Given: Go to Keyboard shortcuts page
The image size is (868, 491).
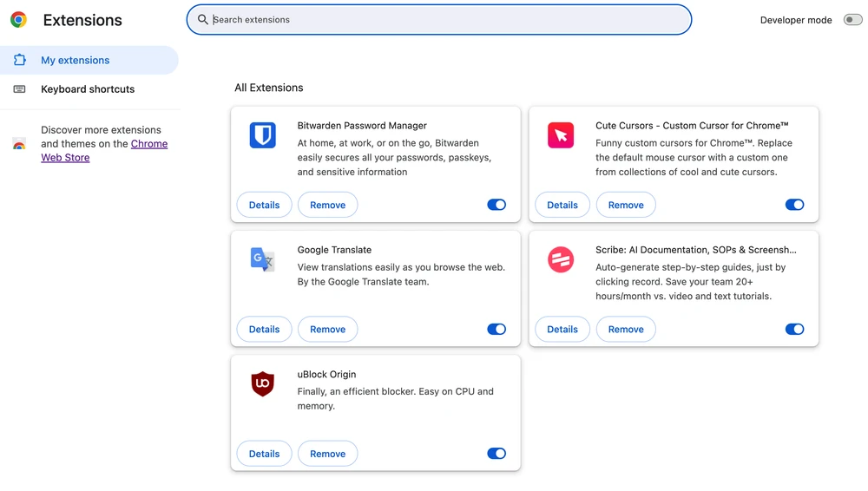Looking at the screenshot, I should [88, 89].
